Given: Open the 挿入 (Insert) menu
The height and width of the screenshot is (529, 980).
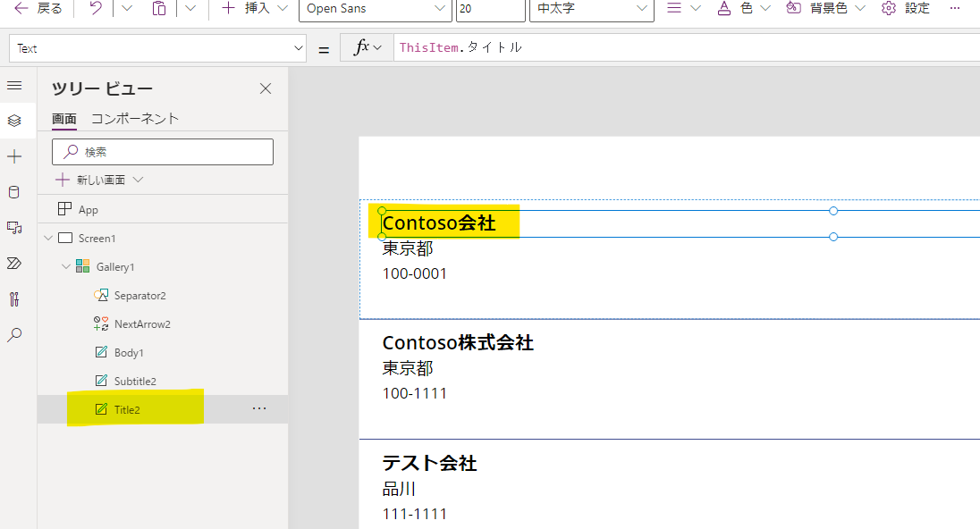Looking at the screenshot, I should (x=255, y=8).
